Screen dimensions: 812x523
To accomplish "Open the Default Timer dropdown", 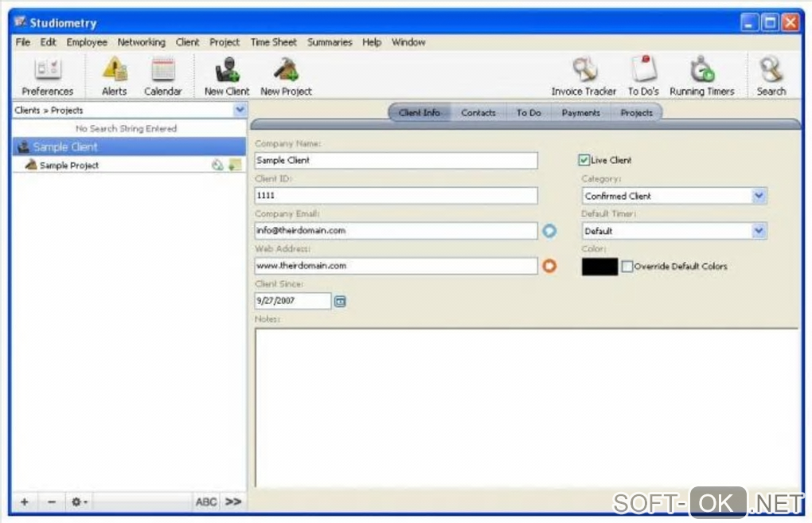I will (674, 231).
